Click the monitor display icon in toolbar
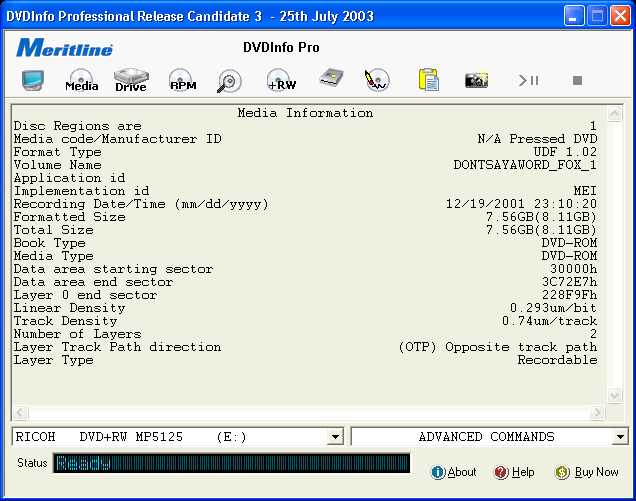 click(33, 80)
